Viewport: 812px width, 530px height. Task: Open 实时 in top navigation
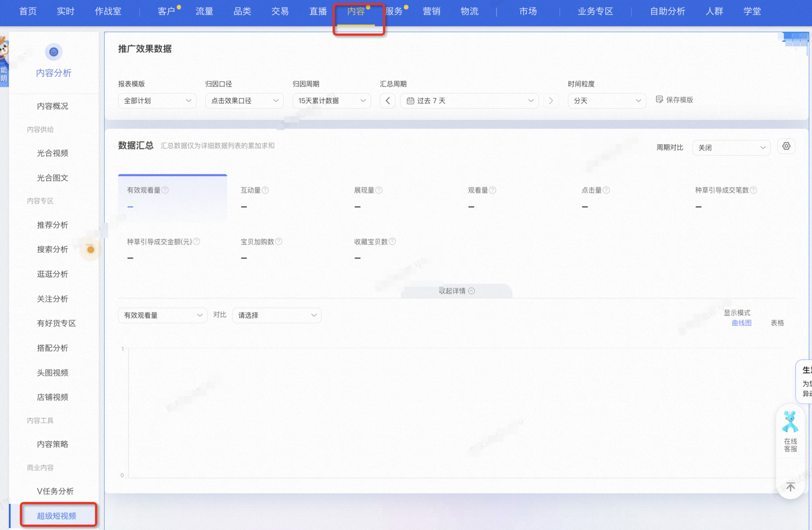click(x=66, y=11)
